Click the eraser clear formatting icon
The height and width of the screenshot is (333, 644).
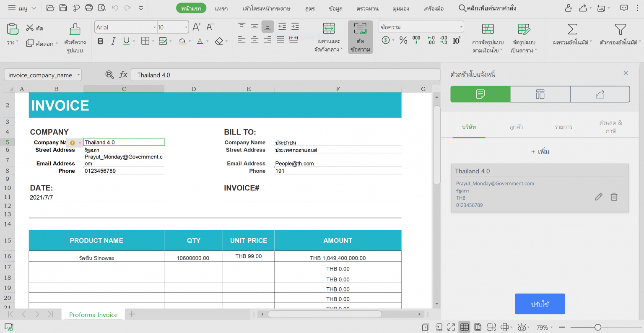point(219,41)
